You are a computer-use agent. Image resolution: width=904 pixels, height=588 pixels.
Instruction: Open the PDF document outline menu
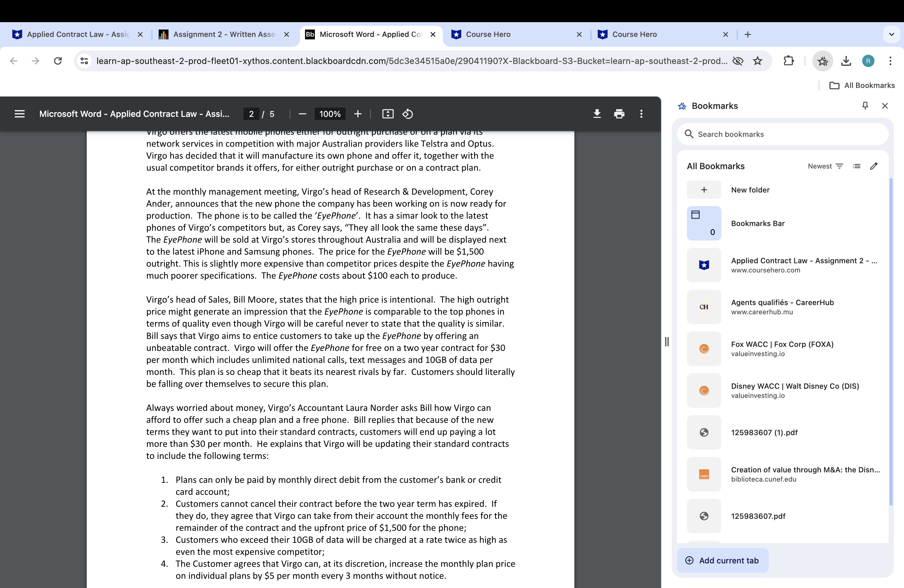pyautogui.click(x=19, y=113)
